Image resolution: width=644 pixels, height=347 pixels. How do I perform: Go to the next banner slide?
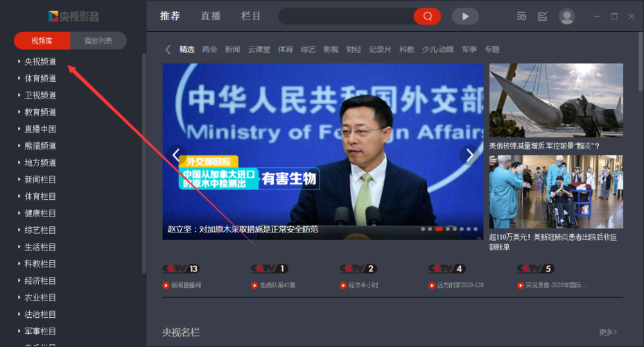point(470,154)
